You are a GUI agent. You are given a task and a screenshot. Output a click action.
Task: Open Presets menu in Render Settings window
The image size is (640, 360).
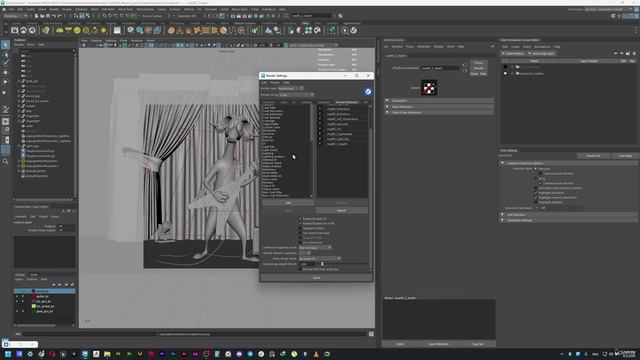click(x=275, y=82)
